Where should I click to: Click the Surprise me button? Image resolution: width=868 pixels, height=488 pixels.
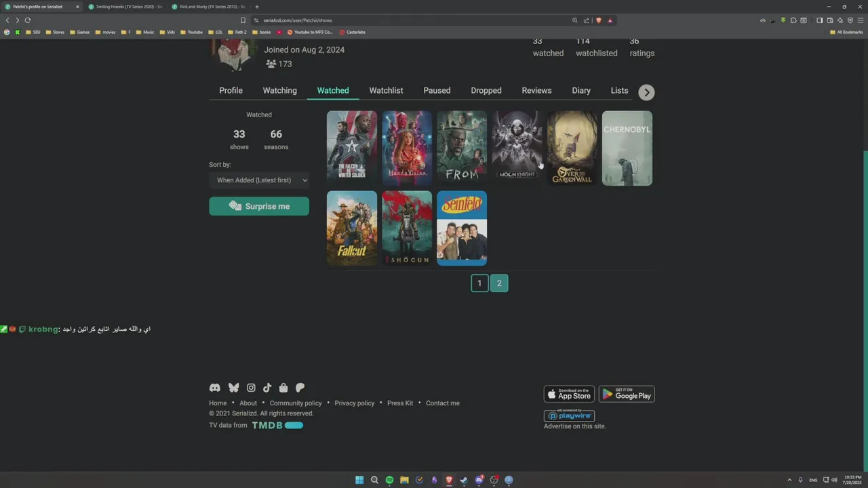259,207
